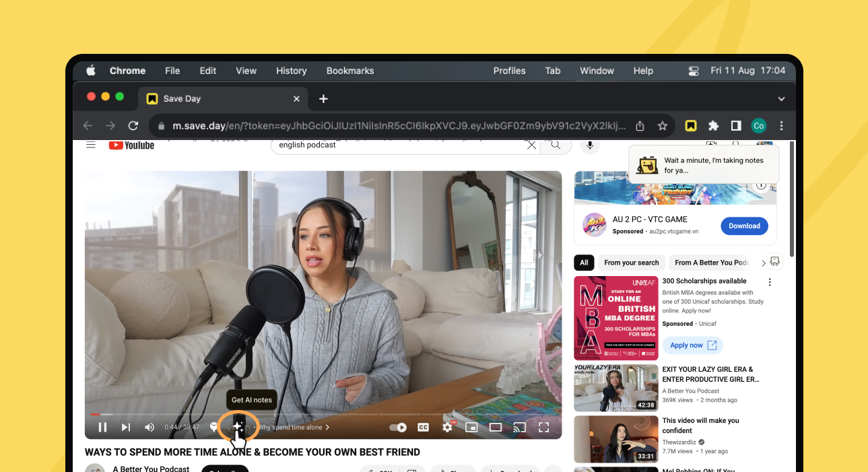Select the 'From your search' chip
The height and width of the screenshot is (472, 868).
pos(632,263)
